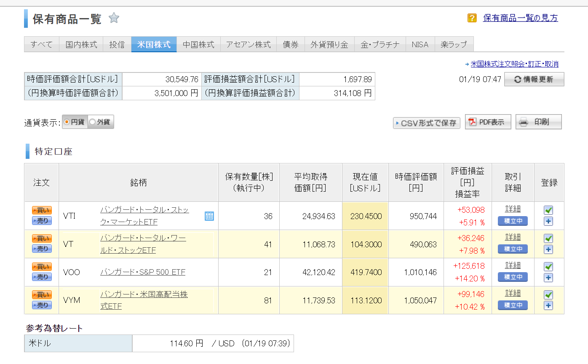Switch to the アセアン株式 tab
Image resolution: width=588 pixels, height=364 pixels.
point(249,45)
